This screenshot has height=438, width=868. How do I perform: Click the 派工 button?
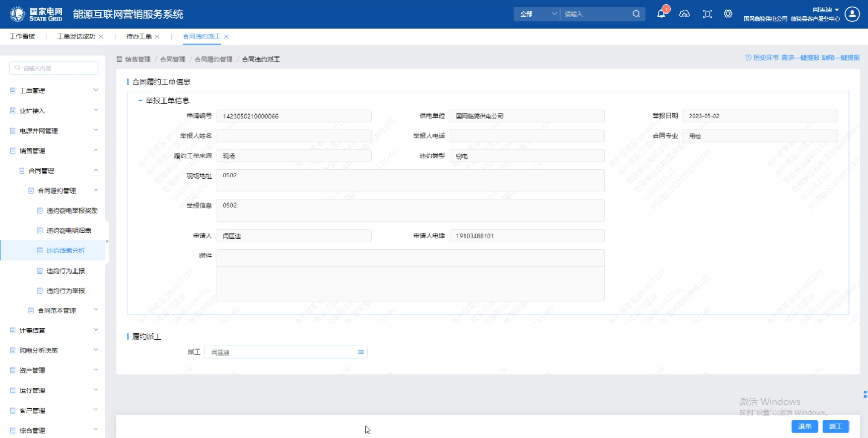835,427
